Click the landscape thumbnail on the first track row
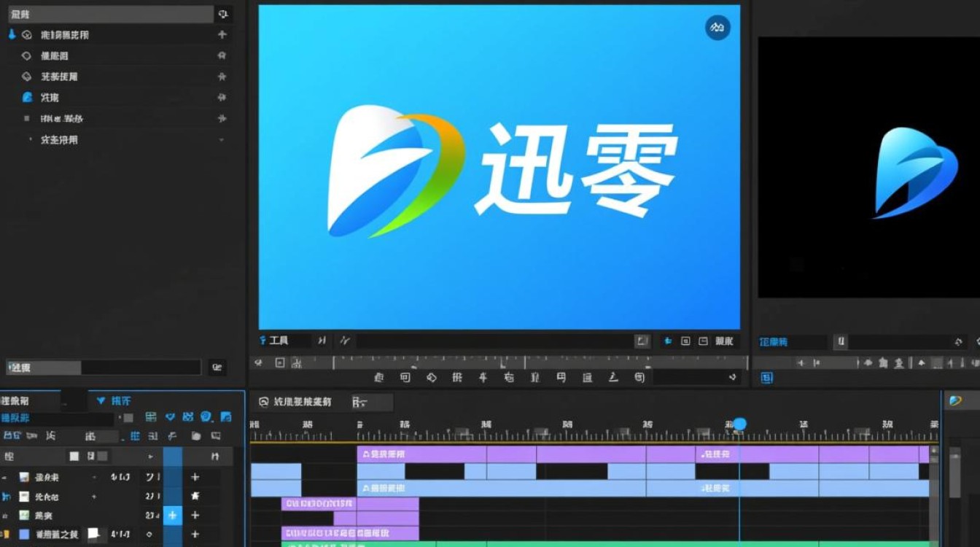 [24, 477]
